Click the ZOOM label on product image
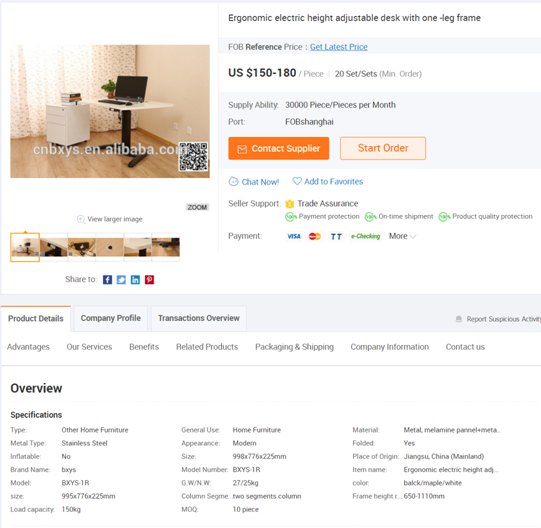541x528 pixels. click(197, 207)
